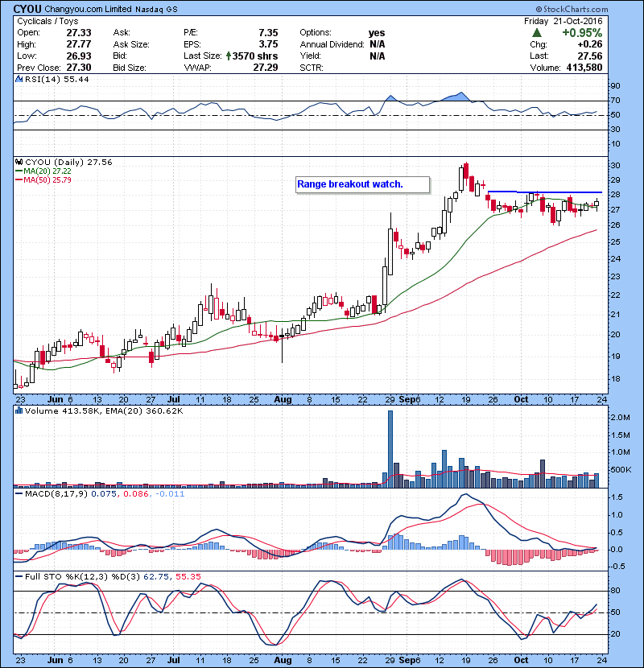Viewport: 644px width, 668px height.
Task: Click the Low value 26.93
Action: [x=79, y=56]
